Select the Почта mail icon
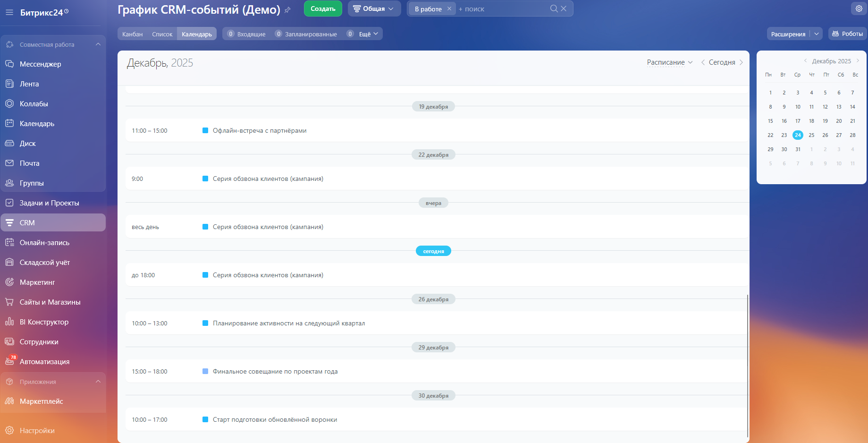Screen dimensions: 868x443 (x=10, y=163)
